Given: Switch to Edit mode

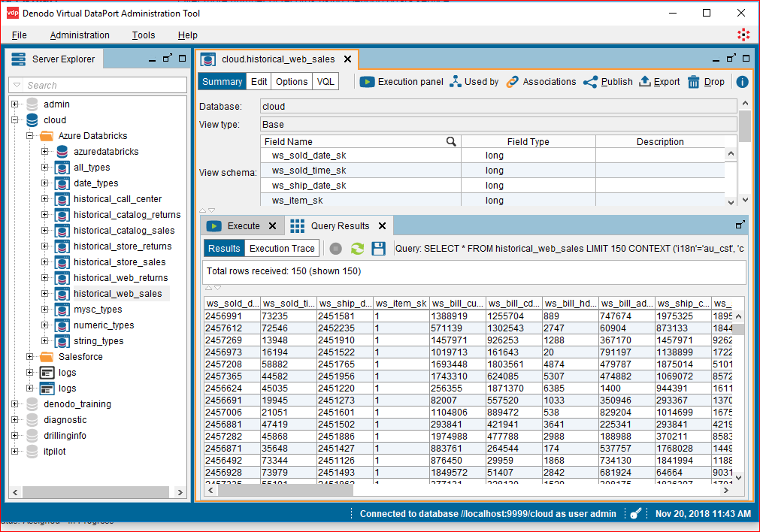Looking at the screenshot, I should coord(259,82).
